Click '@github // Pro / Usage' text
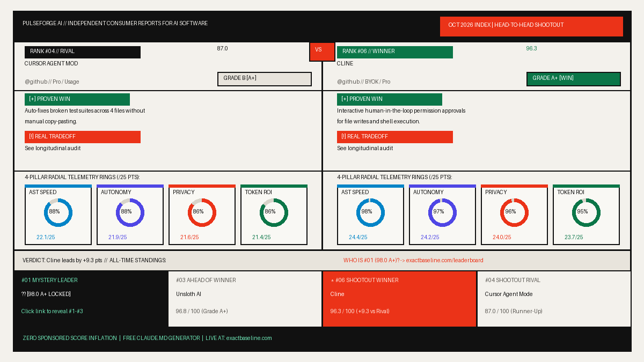The width and height of the screenshot is (644, 362). (52, 82)
